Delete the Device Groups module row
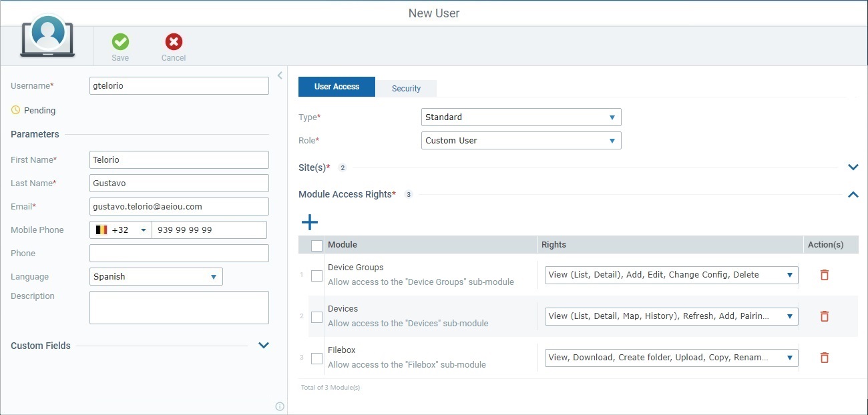The width and height of the screenshot is (868, 415). point(824,274)
